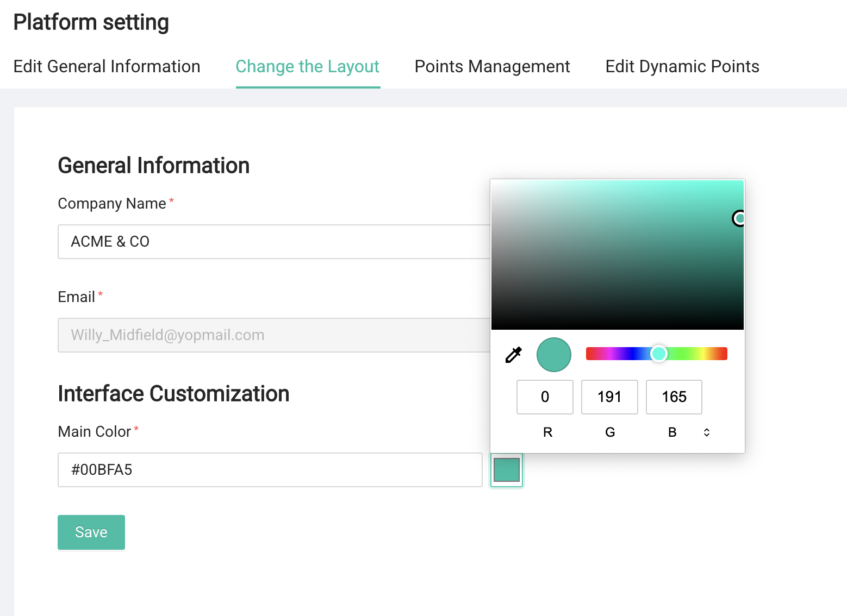Go to the Edit Dynamic Points tab
This screenshot has width=847, height=616.
tap(682, 67)
